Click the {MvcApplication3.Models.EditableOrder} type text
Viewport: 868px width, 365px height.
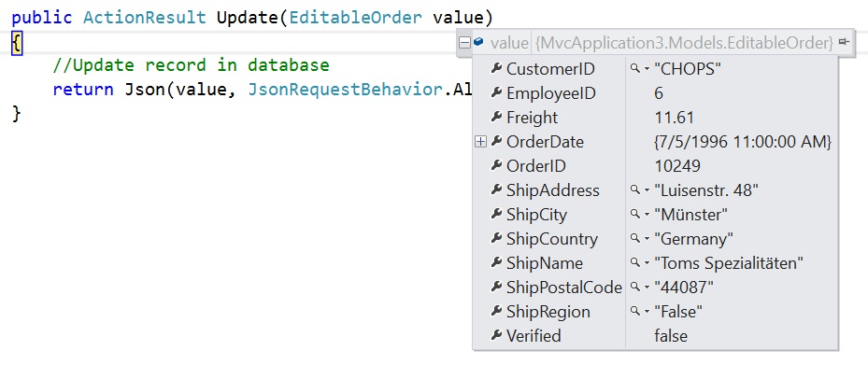point(684,43)
